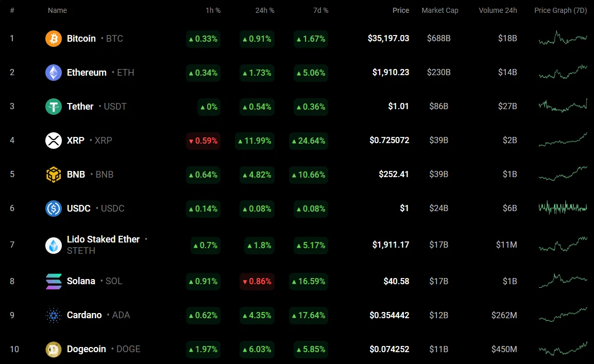The image size is (594, 364).
Task: Click the Lido Staked Ether logo icon
Action: [x=54, y=245]
